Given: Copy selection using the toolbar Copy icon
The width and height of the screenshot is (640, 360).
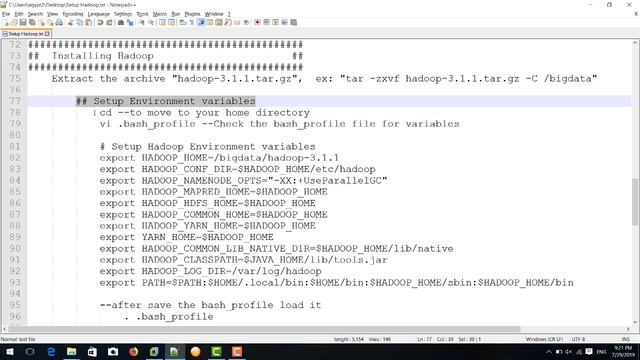Looking at the screenshot, I should click(x=80, y=22).
